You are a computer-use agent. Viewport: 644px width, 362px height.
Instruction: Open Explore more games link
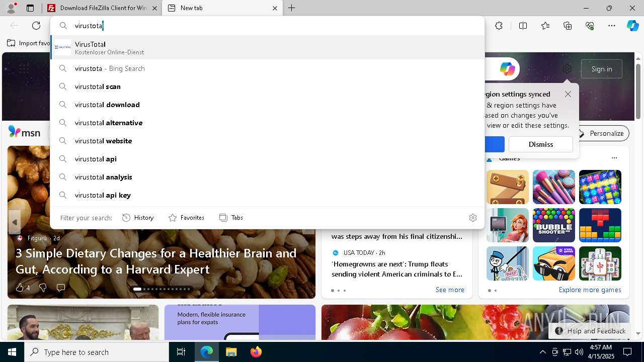590,290
